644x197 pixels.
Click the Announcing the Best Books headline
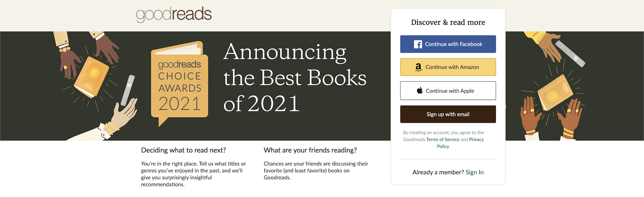click(295, 78)
